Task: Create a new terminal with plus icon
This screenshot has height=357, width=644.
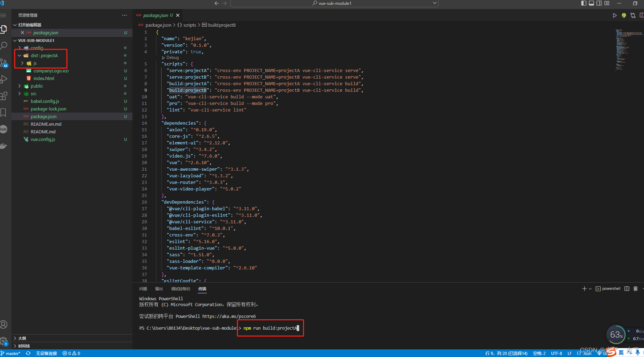Action: (x=585, y=288)
